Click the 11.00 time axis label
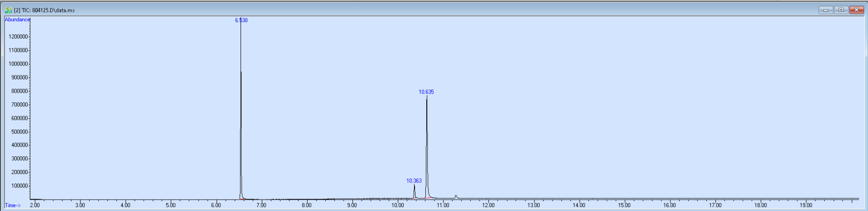Screen dimensions: 868x211 443,205
